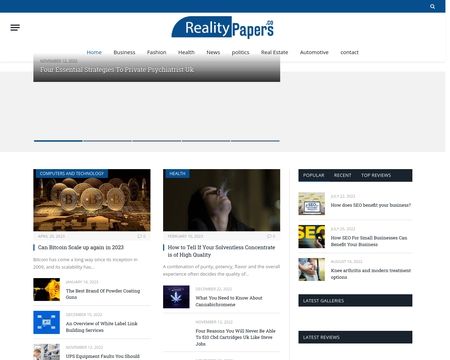450x360 pixels.
Task: Select the second slider progress bar
Action: tap(107, 141)
